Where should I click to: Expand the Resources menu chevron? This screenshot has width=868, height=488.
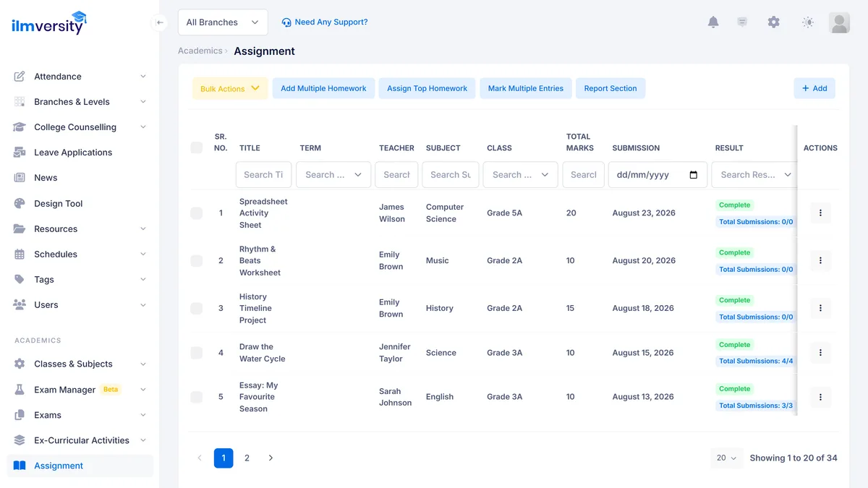(x=143, y=229)
